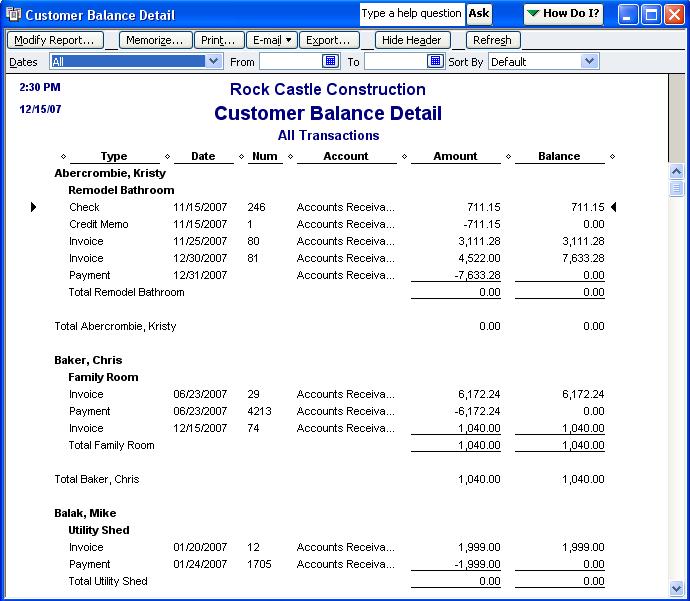Viewport: 690px width, 601px height.
Task: Click the Abercrombie, Kristy customer heading
Action: [110, 173]
